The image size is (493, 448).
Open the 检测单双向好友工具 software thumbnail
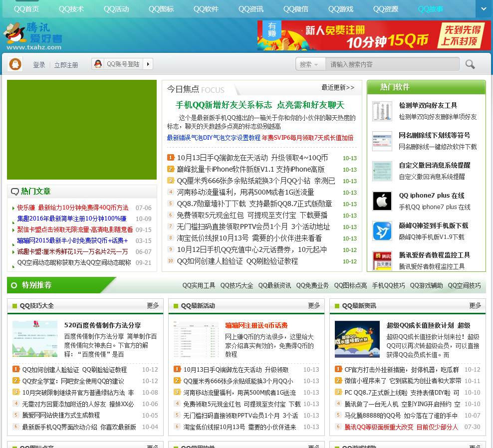point(382,111)
